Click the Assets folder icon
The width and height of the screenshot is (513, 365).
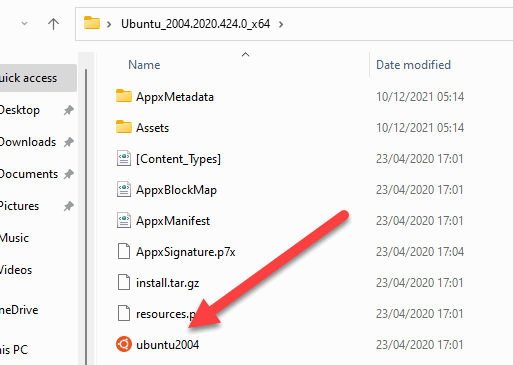[124, 127]
